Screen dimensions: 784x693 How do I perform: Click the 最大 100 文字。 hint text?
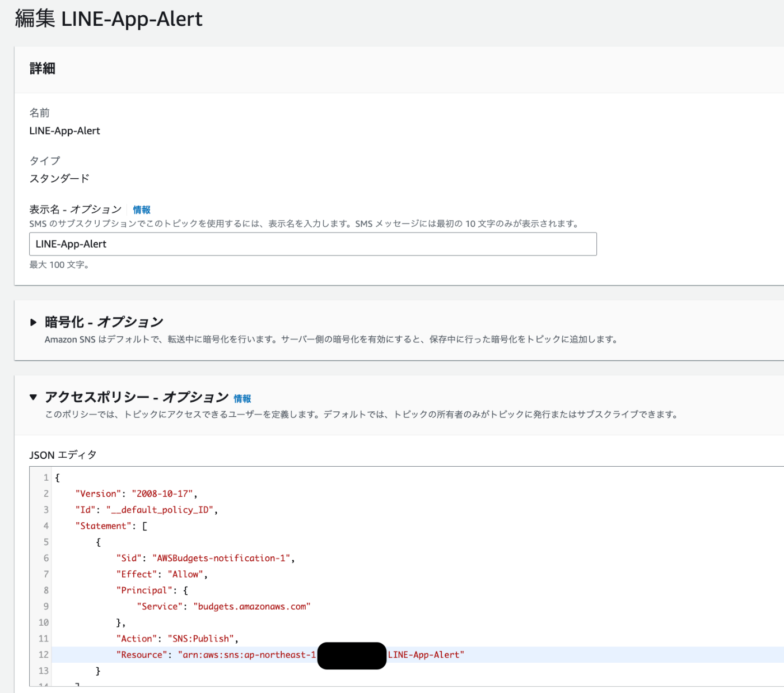pos(59,265)
